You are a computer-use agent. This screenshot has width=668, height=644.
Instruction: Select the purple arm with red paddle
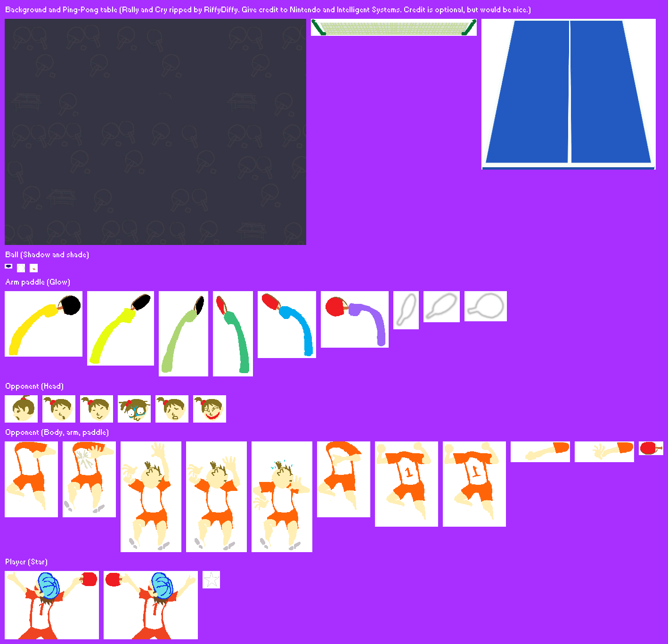pyautogui.click(x=355, y=319)
